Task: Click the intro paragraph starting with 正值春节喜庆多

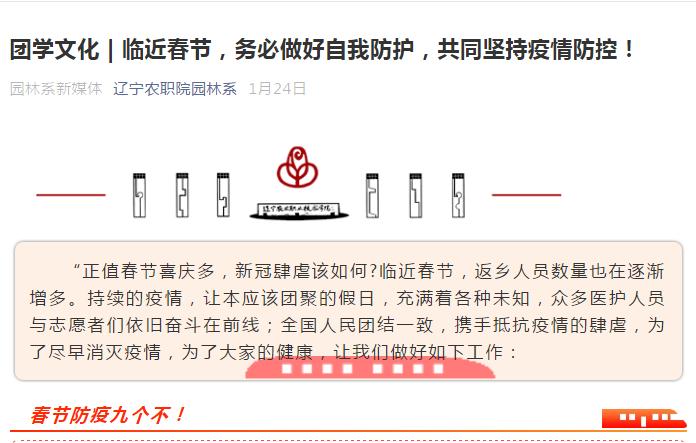Action: point(347,312)
